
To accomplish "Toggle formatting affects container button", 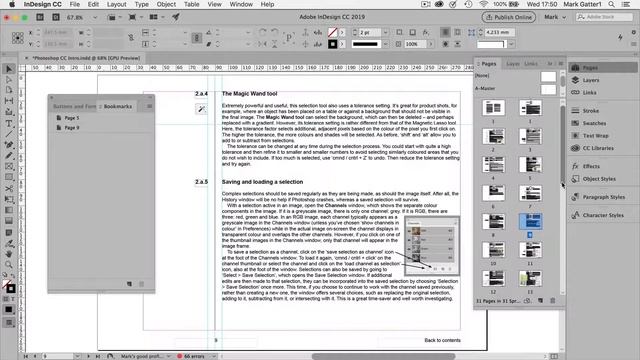I will pyautogui.click(x=6, y=299).
